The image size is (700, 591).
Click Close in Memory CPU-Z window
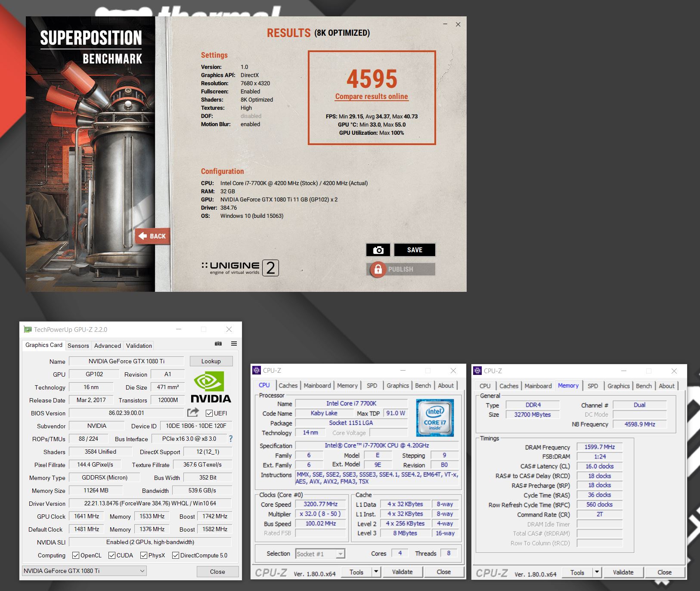point(664,572)
